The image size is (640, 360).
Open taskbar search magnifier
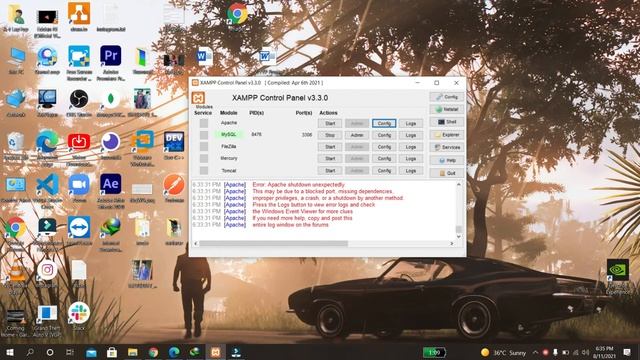[30, 352]
